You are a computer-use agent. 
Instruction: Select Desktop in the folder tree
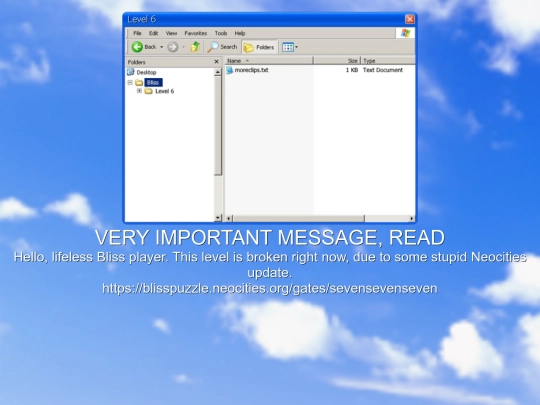[146, 72]
